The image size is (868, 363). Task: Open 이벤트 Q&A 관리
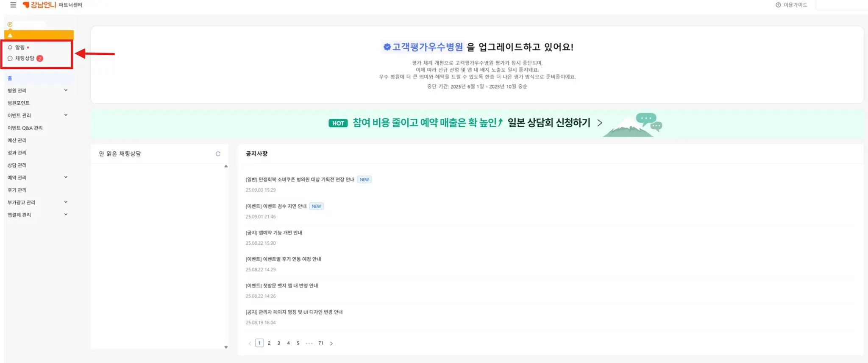(25, 128)
